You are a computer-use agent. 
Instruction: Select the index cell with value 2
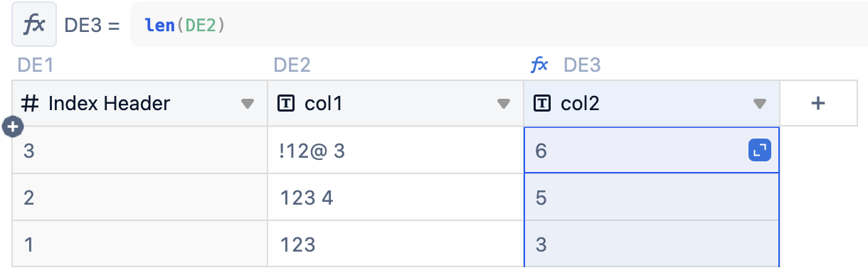[139, 197]
